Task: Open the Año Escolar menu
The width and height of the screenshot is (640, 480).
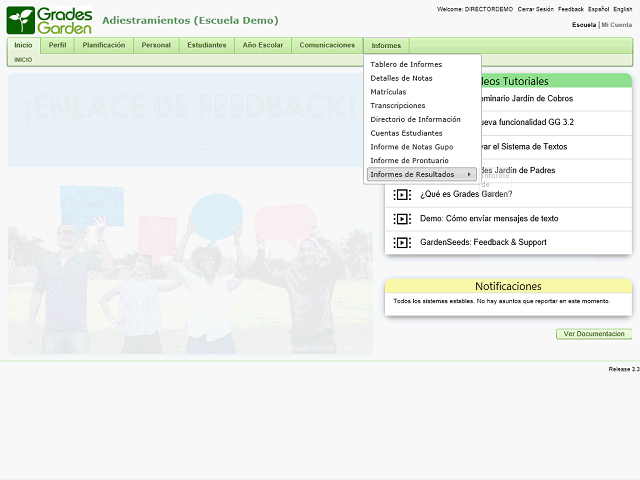Action: (262, 45)
